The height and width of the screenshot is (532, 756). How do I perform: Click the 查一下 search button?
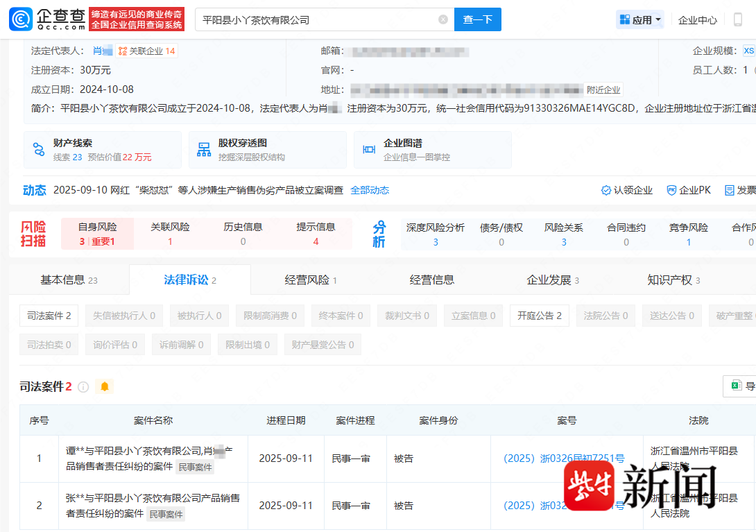(x=477, y=19)
